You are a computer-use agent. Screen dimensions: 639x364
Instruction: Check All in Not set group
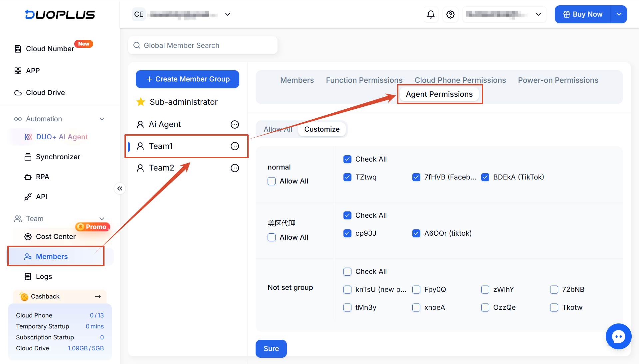347,272
